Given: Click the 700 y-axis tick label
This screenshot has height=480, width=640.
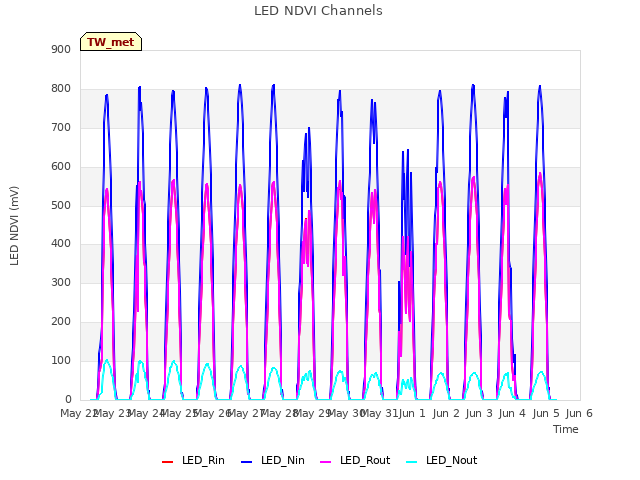Looking at the screenshot, I should point(61,127).
